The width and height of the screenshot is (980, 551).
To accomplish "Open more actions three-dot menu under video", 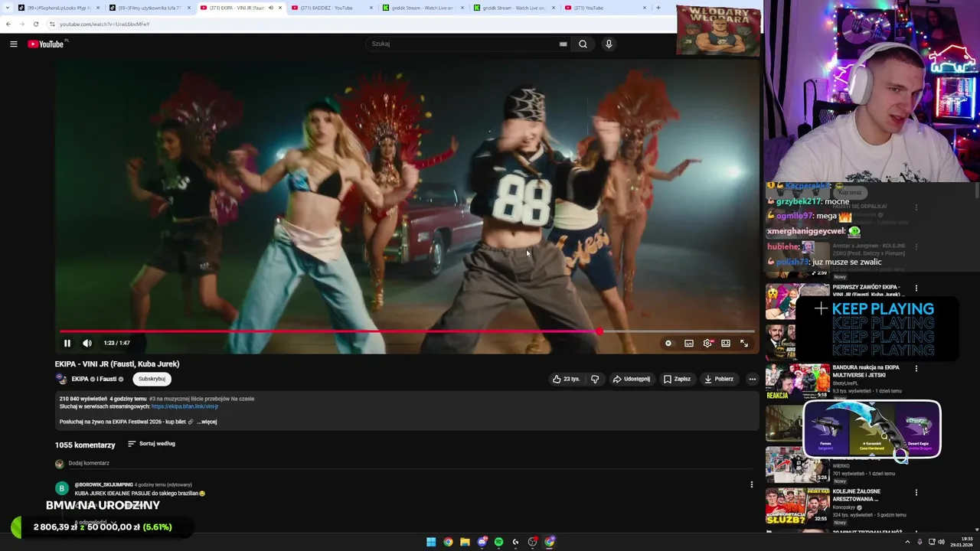I will pos(753,379).
